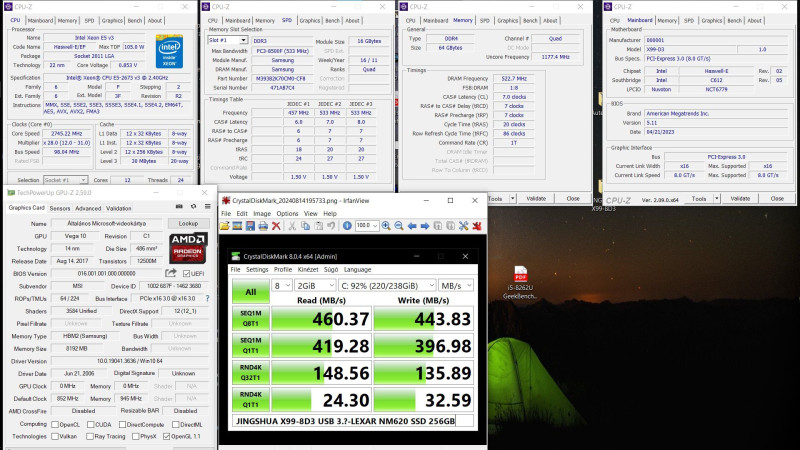Click the Save floppy icon in IrfanView
Screen dimensions: 800x450
[250, 226]
